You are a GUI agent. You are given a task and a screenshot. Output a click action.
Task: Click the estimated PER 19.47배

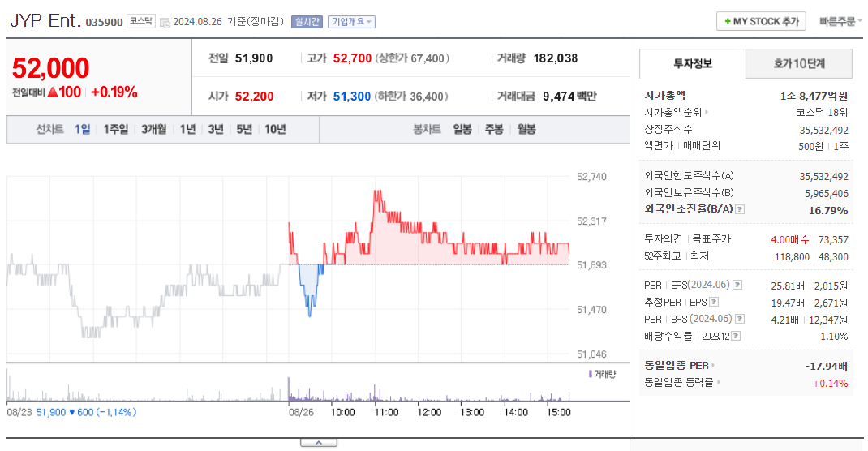(788, 303)
